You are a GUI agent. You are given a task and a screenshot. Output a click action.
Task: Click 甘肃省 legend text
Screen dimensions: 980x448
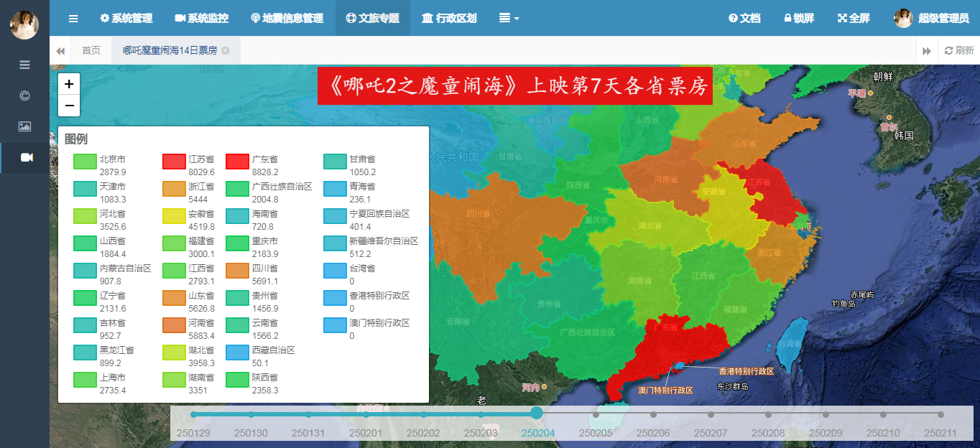[x=362, y=159]
